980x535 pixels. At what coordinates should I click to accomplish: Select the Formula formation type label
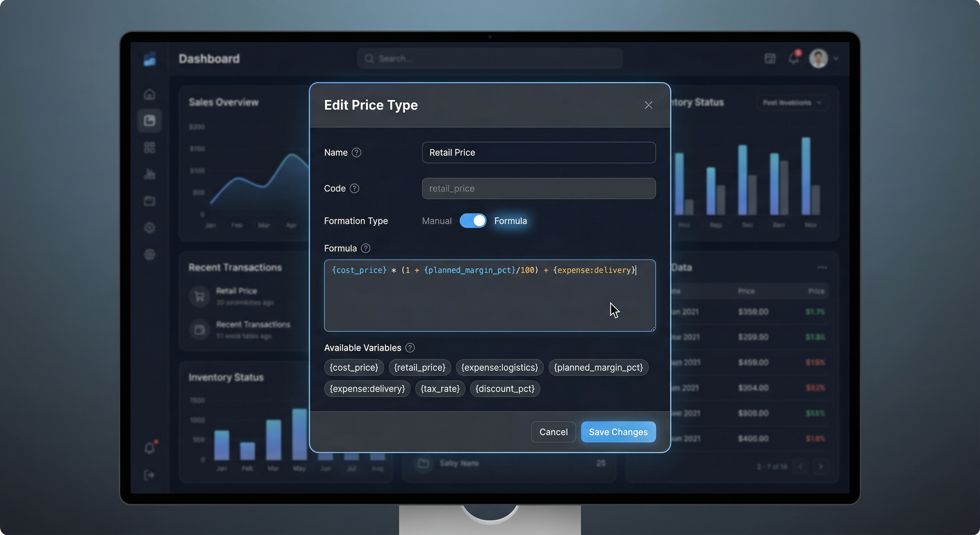(x=510, y=221)
